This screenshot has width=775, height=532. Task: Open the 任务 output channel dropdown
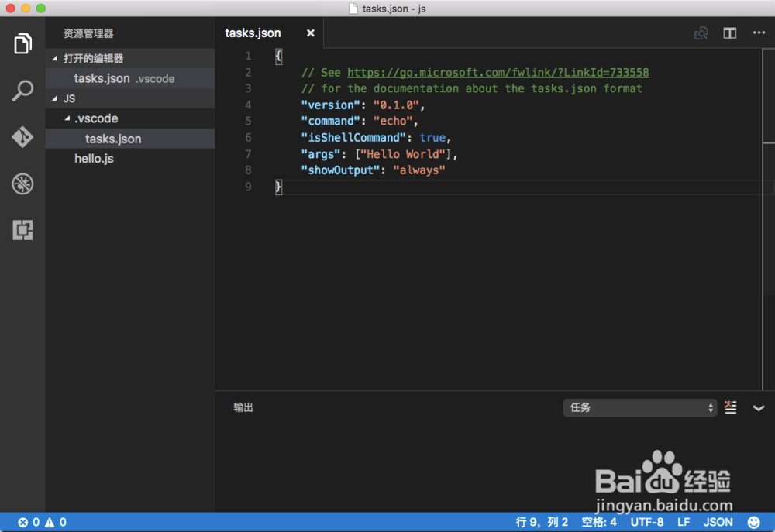click(640, 408)
